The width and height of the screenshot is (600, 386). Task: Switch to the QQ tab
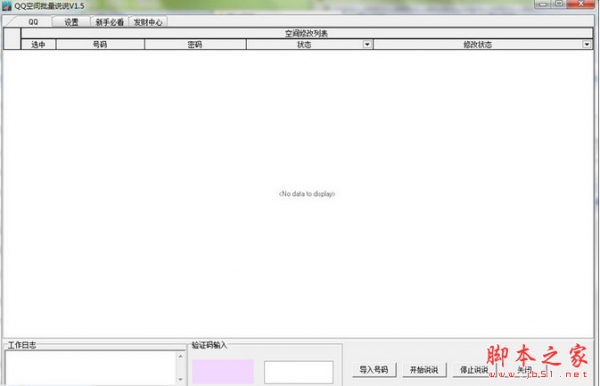[x=33, y=22]
